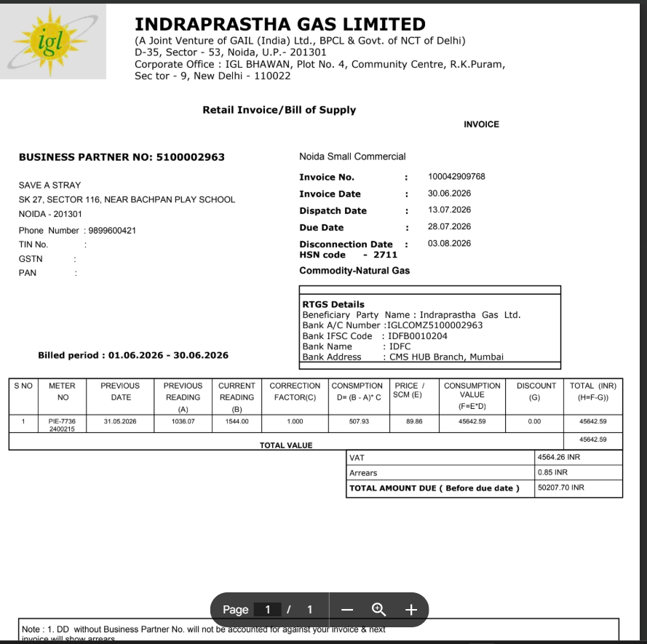The image size is (647, 644).
Task: Click the magnifier fit-zoom icon
Action: pyautogui.click(x=378, y=610)
